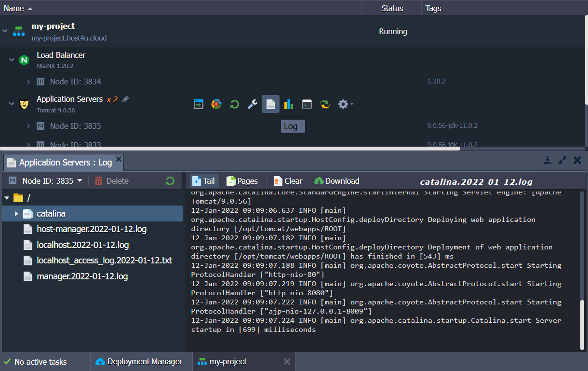Click the download log icon in panel header
The image size is (588, 371).
point(548,160)
